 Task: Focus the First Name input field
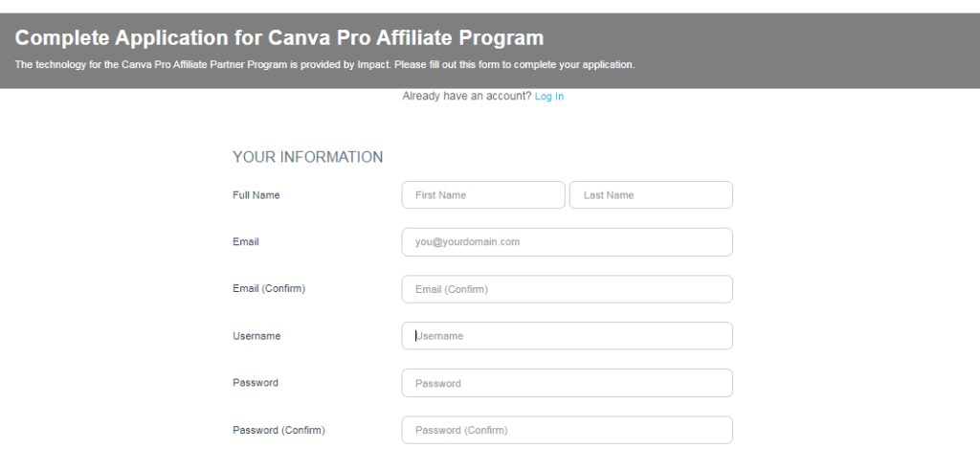[483, 195]
